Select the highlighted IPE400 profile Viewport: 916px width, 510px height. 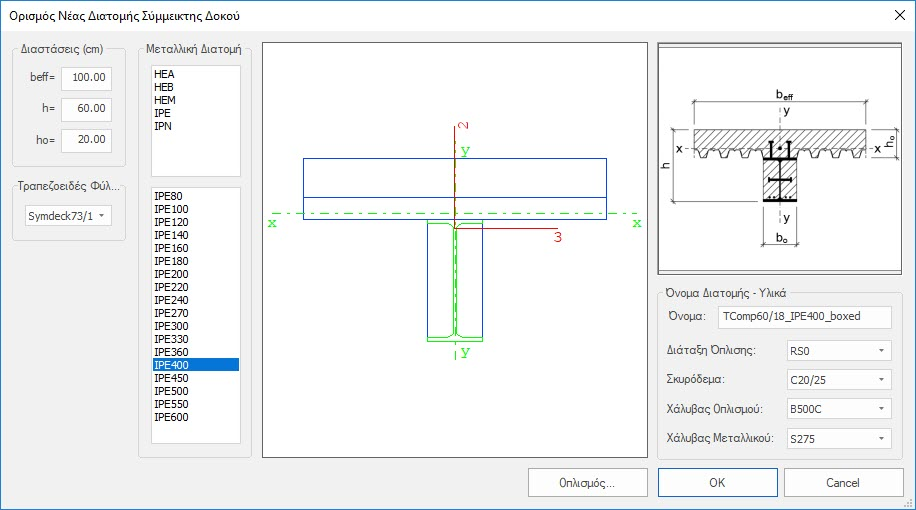tap(171, 365)
